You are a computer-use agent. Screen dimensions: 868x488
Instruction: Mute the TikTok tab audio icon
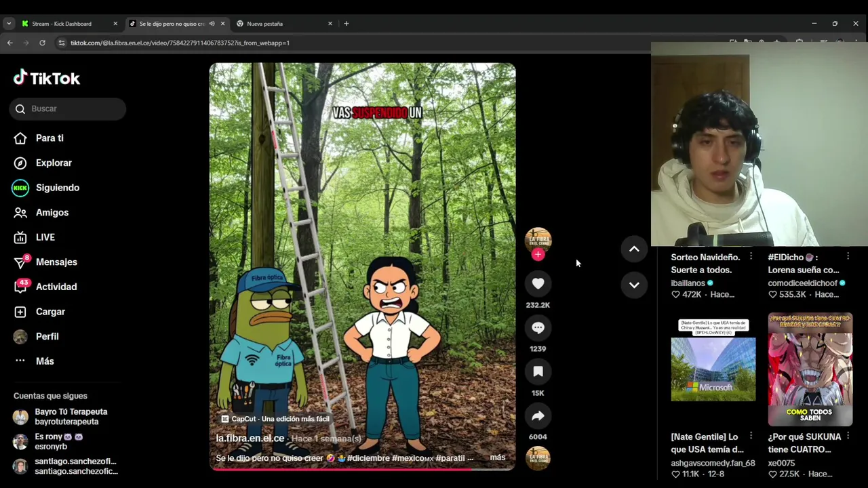coord(212,24)
